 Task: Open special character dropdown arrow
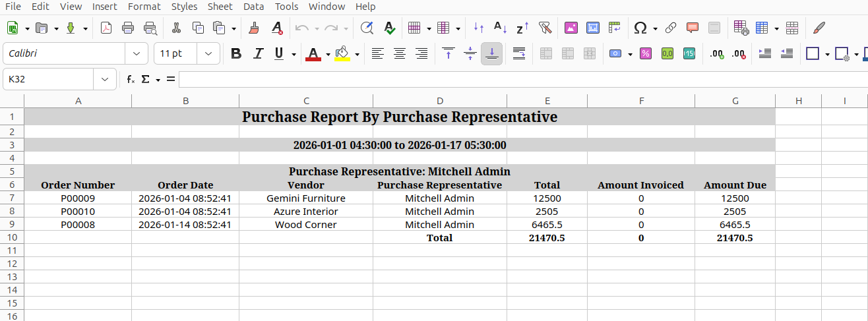click(655, 28)
